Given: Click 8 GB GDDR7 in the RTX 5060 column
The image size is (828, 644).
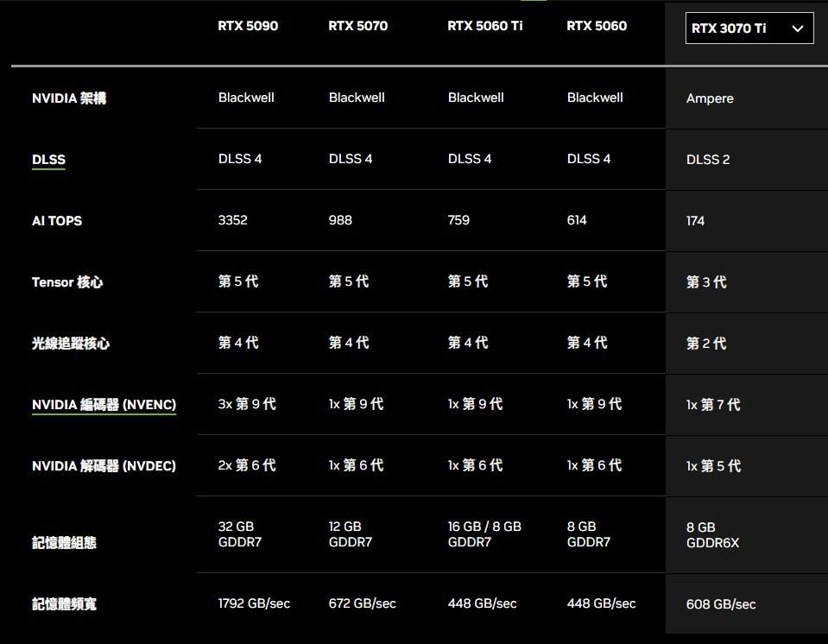Looking at the screenshot, I should (x=589, y=534).
